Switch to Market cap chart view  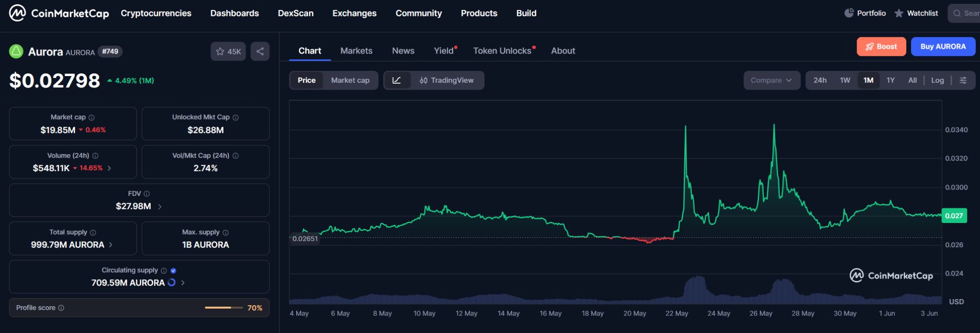350,80
